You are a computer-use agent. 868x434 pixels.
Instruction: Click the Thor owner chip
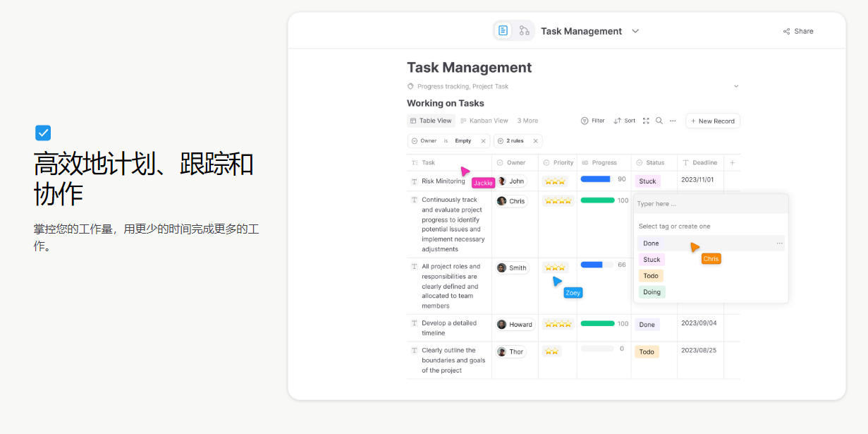511,351
